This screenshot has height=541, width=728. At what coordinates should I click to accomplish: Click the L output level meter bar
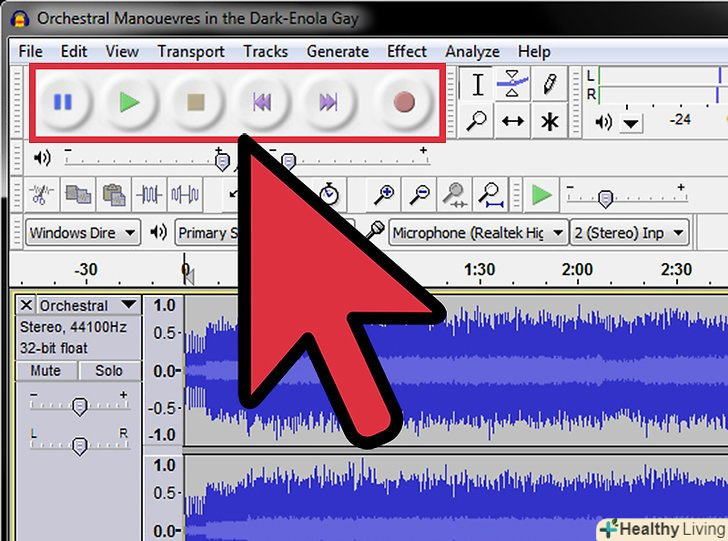tap(663, 76)
